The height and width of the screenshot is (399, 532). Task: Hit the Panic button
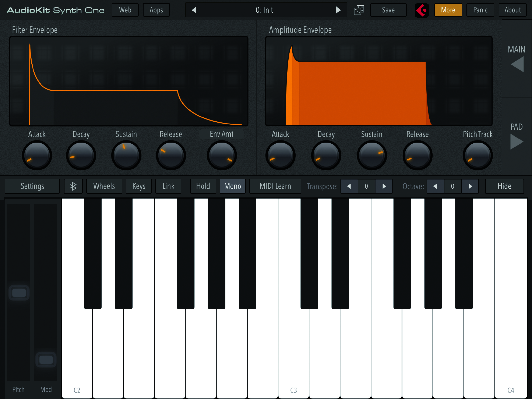coord(480,10)
